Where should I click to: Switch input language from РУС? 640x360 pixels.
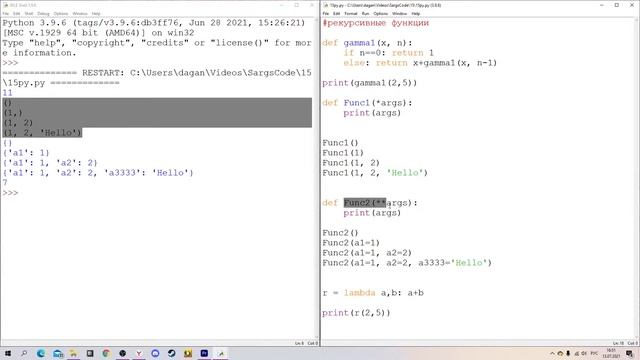point(594,353)
